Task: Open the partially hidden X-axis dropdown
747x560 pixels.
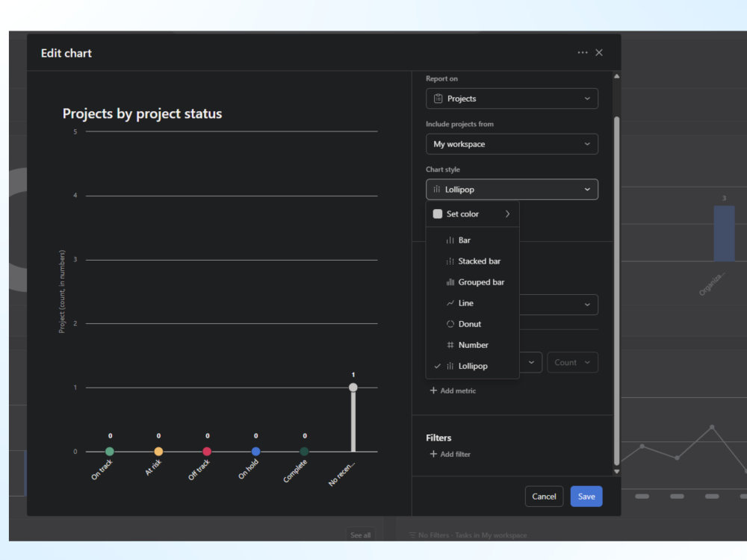Action: 558,305
